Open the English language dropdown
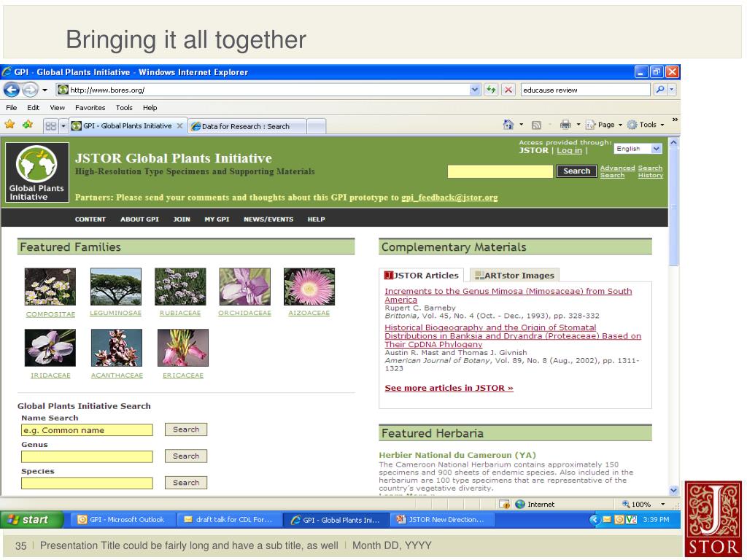The image size is (747, 560). pyautogui.click(x=638, y=149)
